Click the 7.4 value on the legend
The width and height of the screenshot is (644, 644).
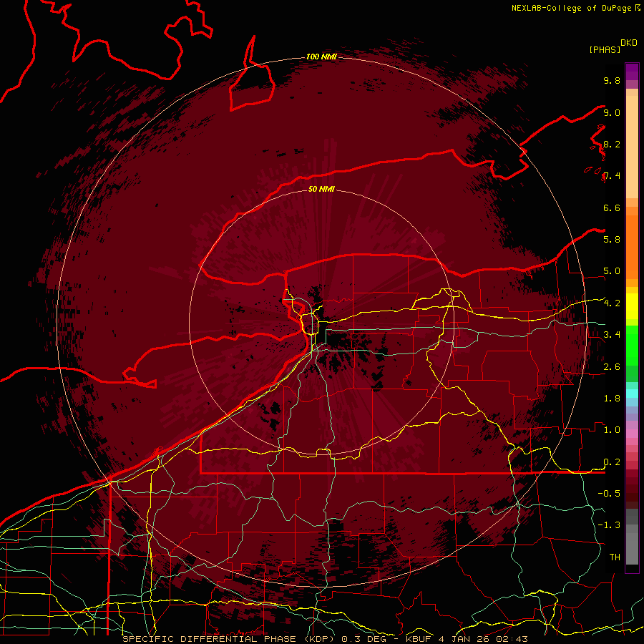[612, 176]
